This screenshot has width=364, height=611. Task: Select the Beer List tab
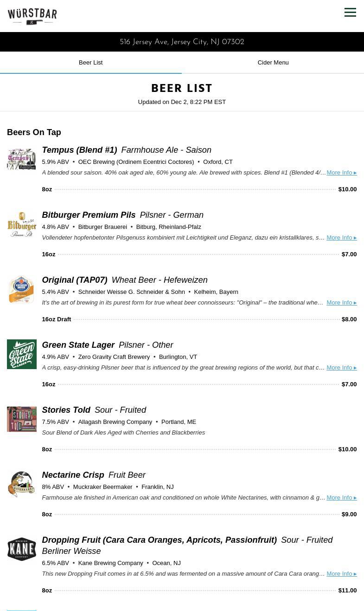click(x=90, y=63)
